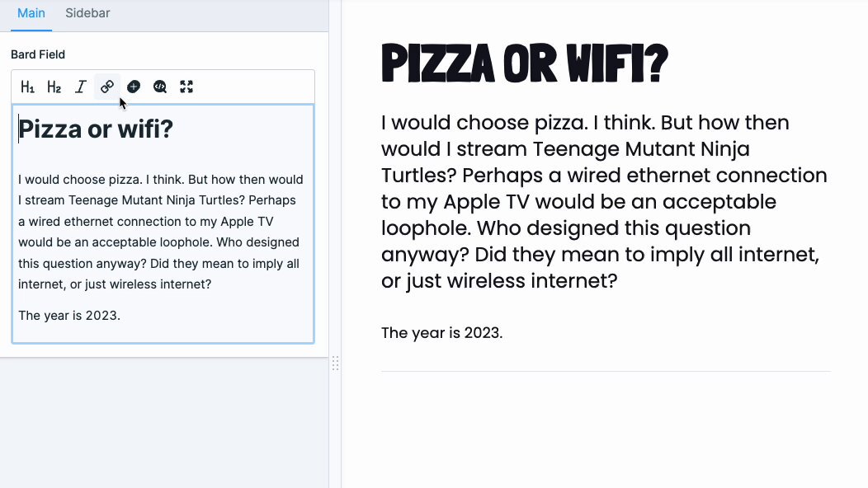Add a set with the plus icon
This screenshot has height=488, width=868.
134,87
